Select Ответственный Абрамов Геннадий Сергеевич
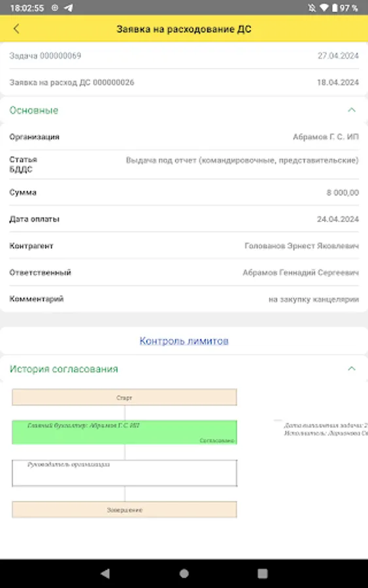This screenshot has height=588, width=368. click(x=301, y=272)
